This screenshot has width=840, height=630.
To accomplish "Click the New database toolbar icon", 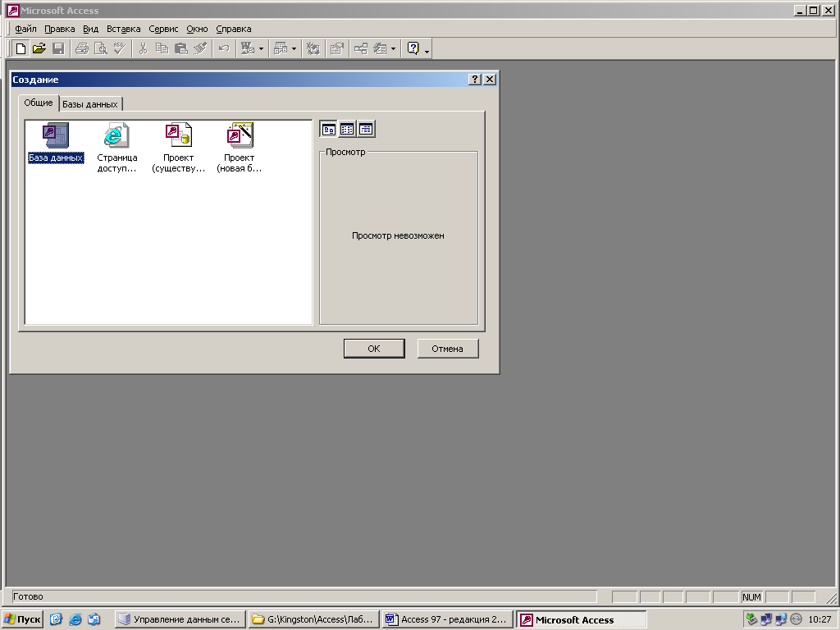I will coord(21,48).
